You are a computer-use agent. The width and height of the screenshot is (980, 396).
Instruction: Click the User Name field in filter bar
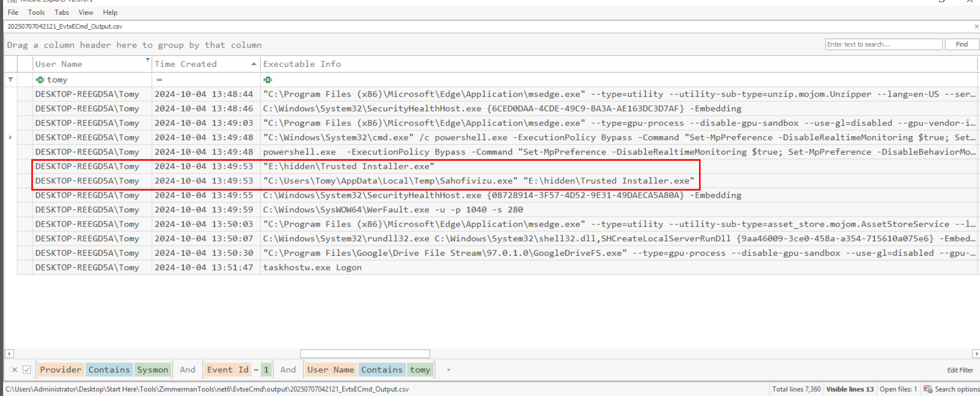331,370
